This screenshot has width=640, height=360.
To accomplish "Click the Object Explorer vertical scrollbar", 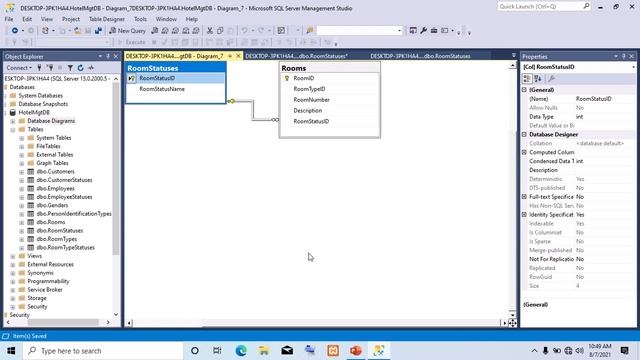I will click(x=116, y=196).
